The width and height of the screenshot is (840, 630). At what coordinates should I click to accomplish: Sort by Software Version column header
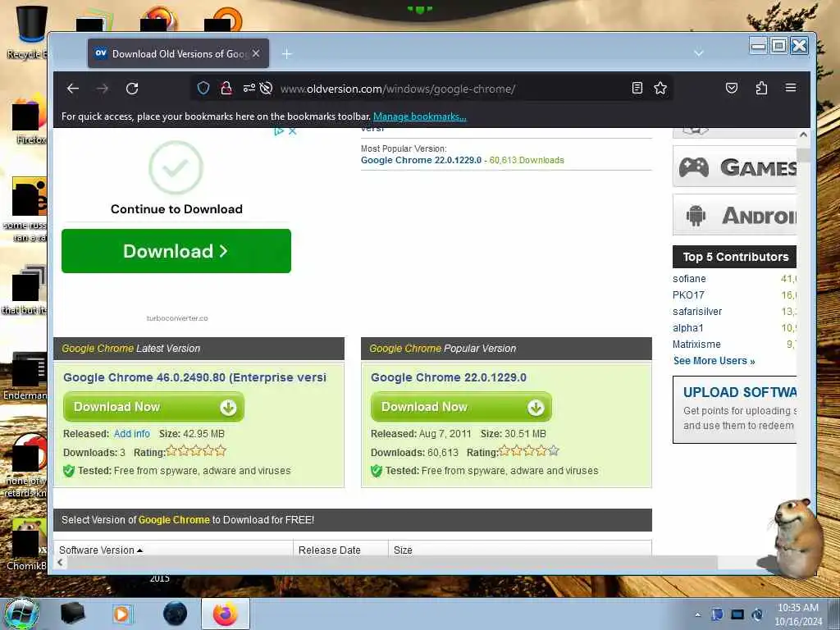[x=101, y=550]
